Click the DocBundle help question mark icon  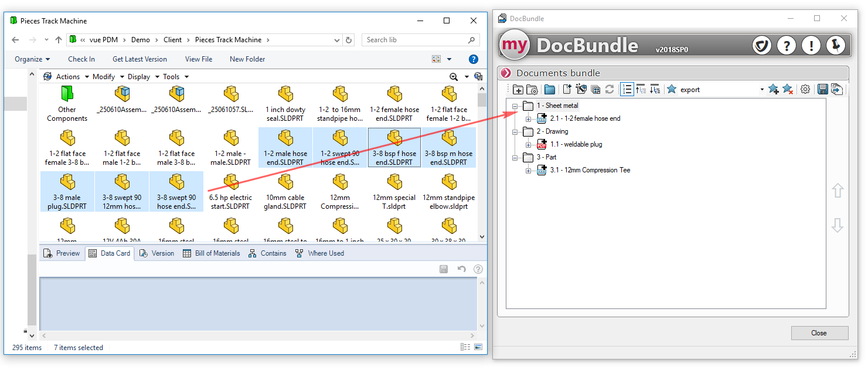click(x=786, y=45)
